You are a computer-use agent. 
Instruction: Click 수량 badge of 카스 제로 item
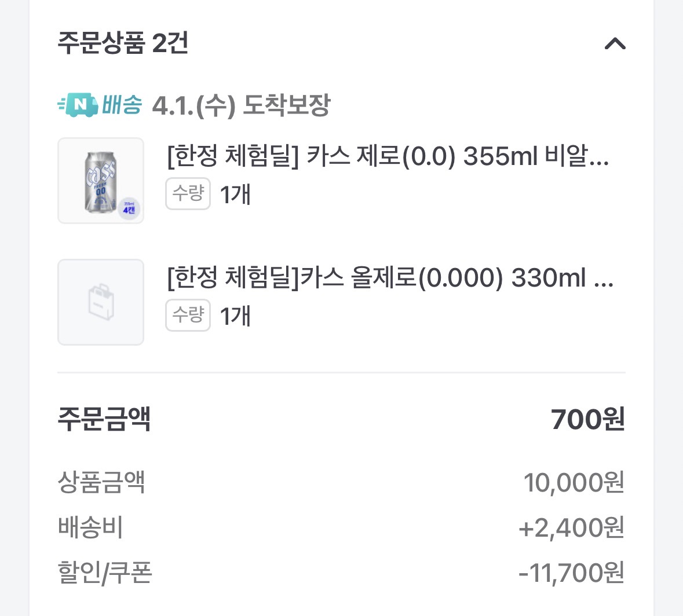pyautogui.click(x=188, y=193)
